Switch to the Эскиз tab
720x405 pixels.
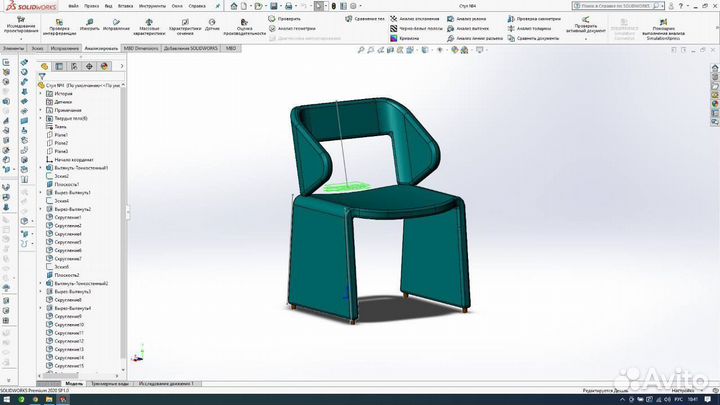[x=37, y=48]
